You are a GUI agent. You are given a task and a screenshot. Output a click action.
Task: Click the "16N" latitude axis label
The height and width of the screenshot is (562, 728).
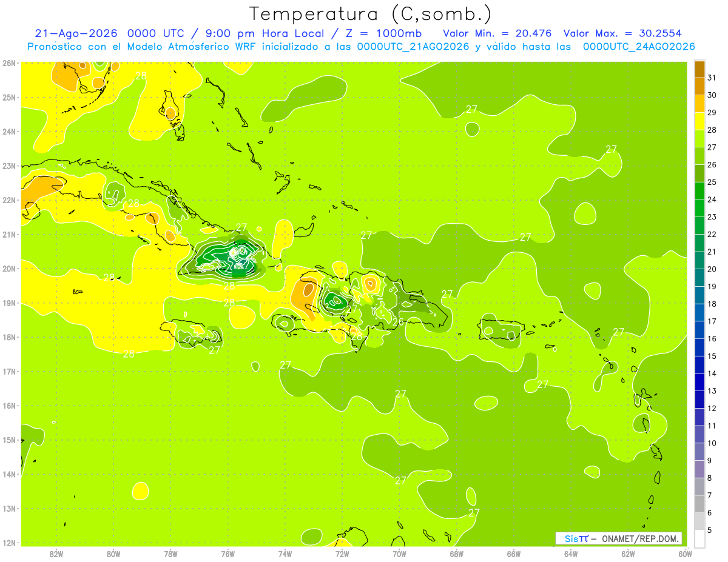pos(8,406)
